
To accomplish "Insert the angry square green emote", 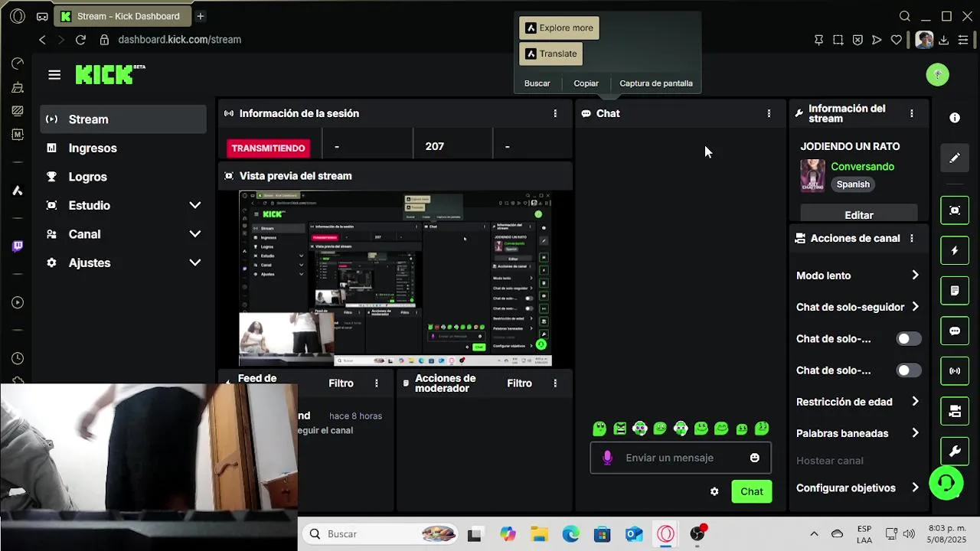I will click(620, 429).
